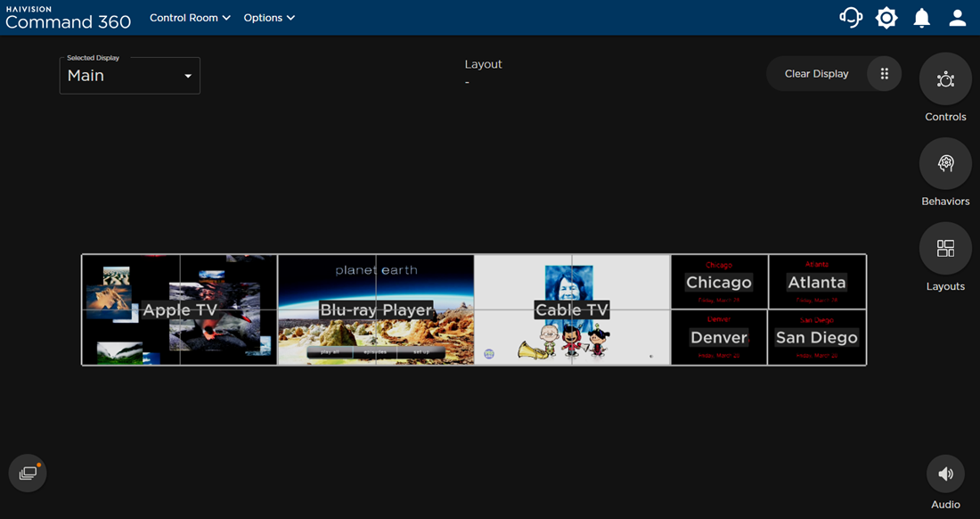Expand the Selected Display Main dropdown
Screen dimensions: 980x519
tap(130, 76)
